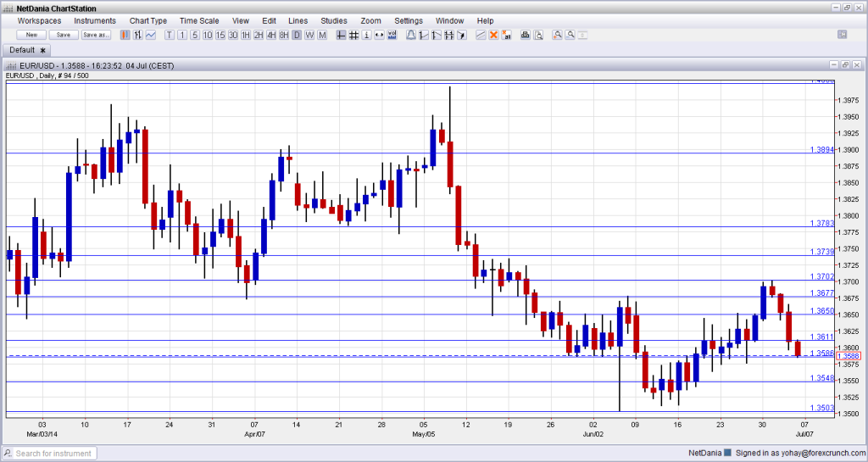
Task: Toggle the chart grid icon
Action: point(353,35)
